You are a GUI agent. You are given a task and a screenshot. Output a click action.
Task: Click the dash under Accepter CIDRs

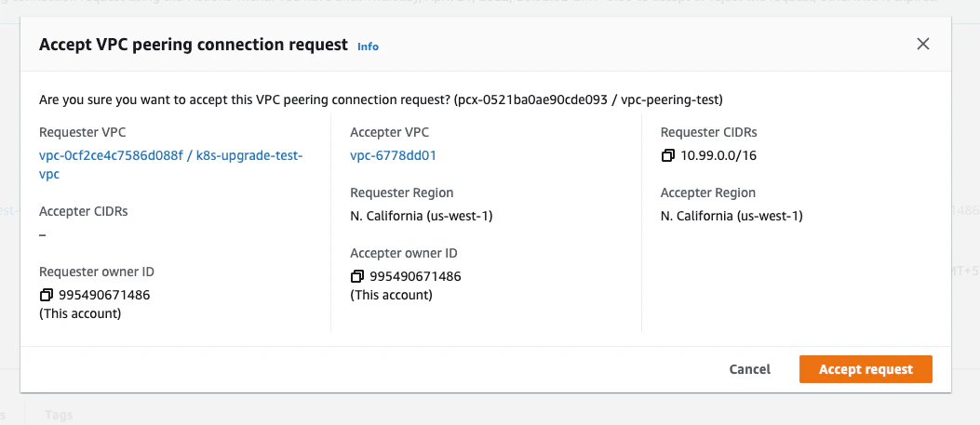[x=43, y=234]
